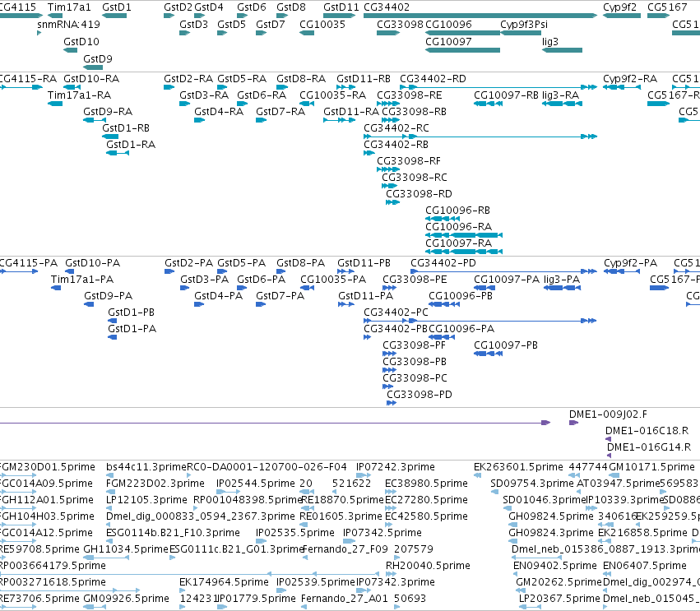Select the RE18870.5prime EST label
The height and width of the screenshot is (611, 700).
tap(343, 500)
